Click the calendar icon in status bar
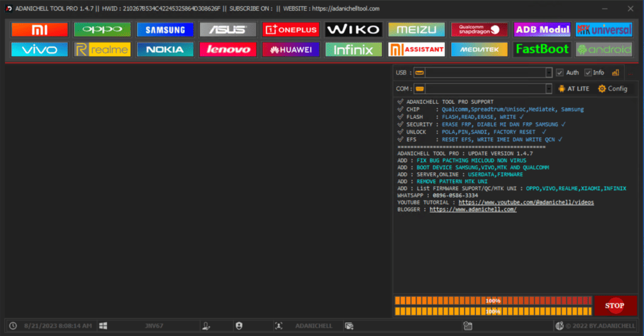 (x=468, y=326)
